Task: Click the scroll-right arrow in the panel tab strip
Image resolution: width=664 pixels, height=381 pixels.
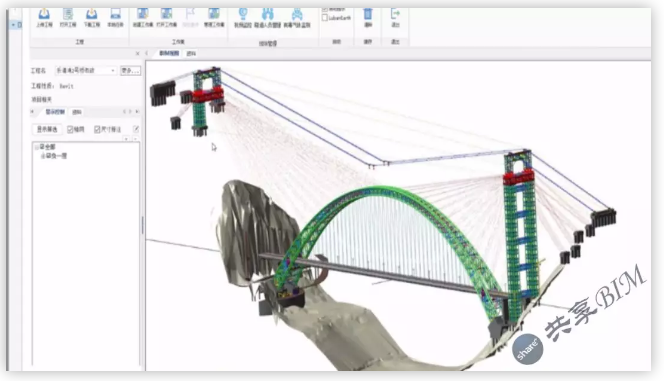Action: click(130, 111)
